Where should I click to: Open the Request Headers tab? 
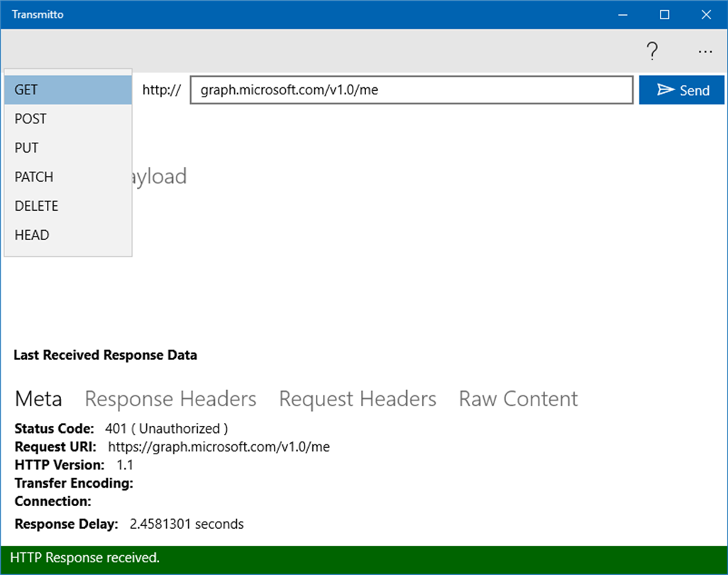[358, 399]
